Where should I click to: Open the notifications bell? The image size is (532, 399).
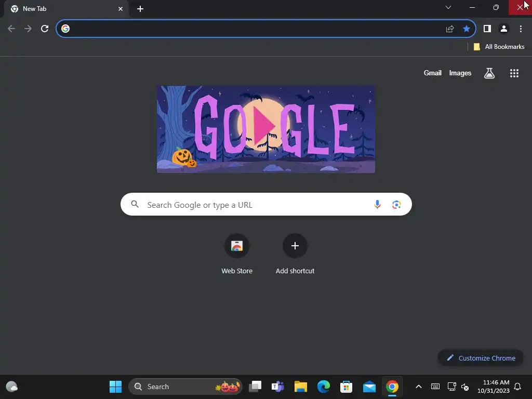pos(518,387)
